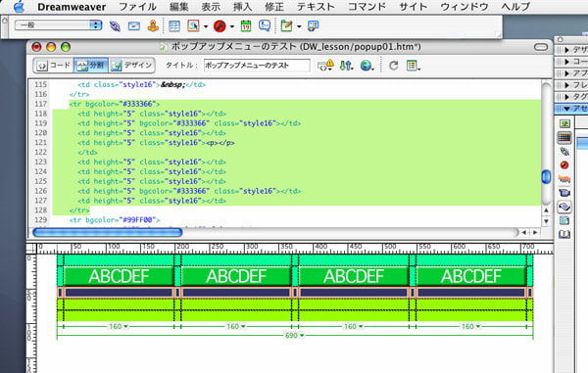The image size is (588, 373).
Task: Click the last ABCDEF button in design view
Action: tap(471, 276)
